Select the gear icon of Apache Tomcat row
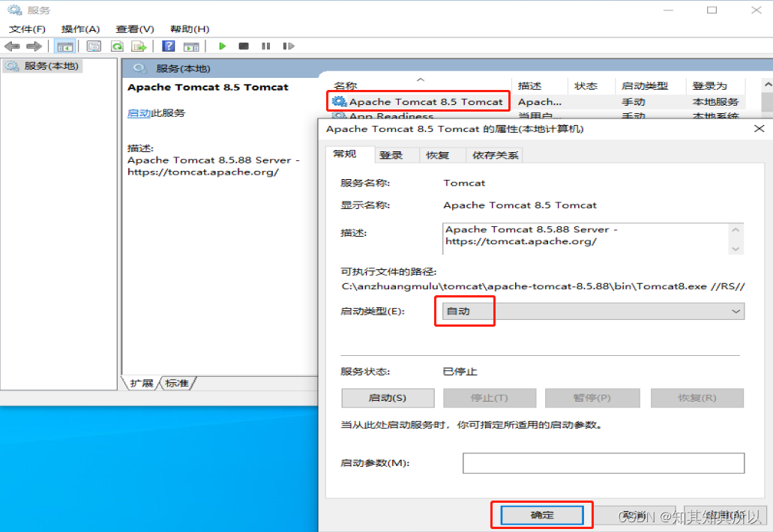Viewport: 773px width, 532px height. coord(339,101)
